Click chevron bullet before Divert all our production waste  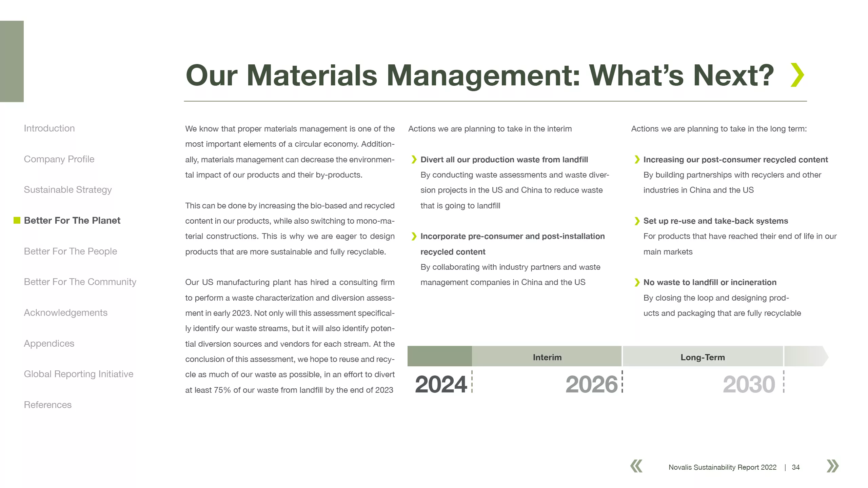414,160
